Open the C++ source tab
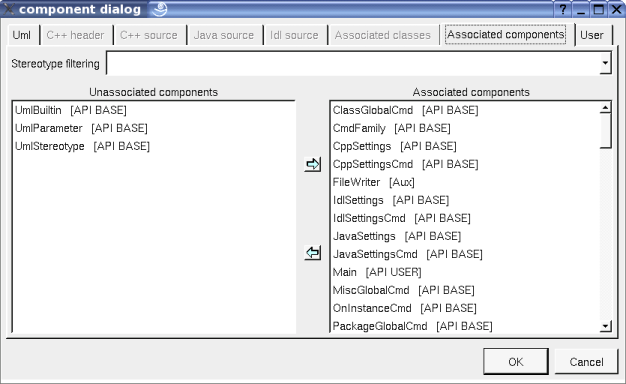626x384 pixels. point(149,35)
